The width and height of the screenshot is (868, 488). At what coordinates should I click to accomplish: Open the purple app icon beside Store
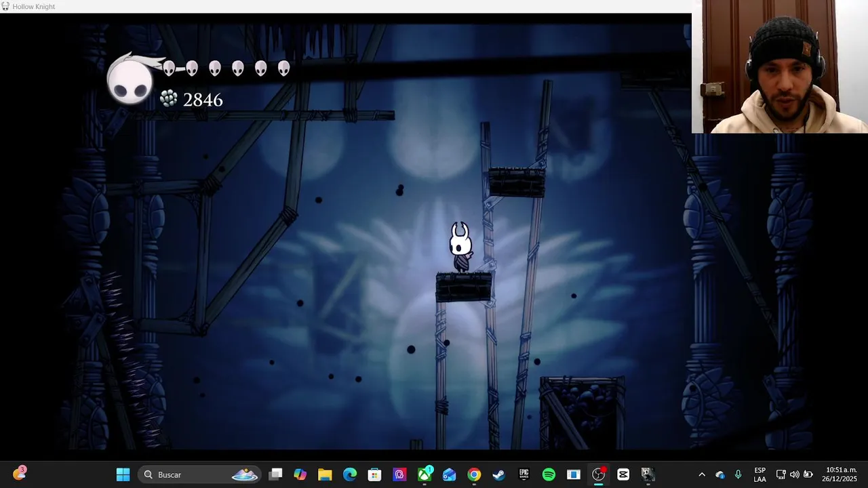[399, 474]
